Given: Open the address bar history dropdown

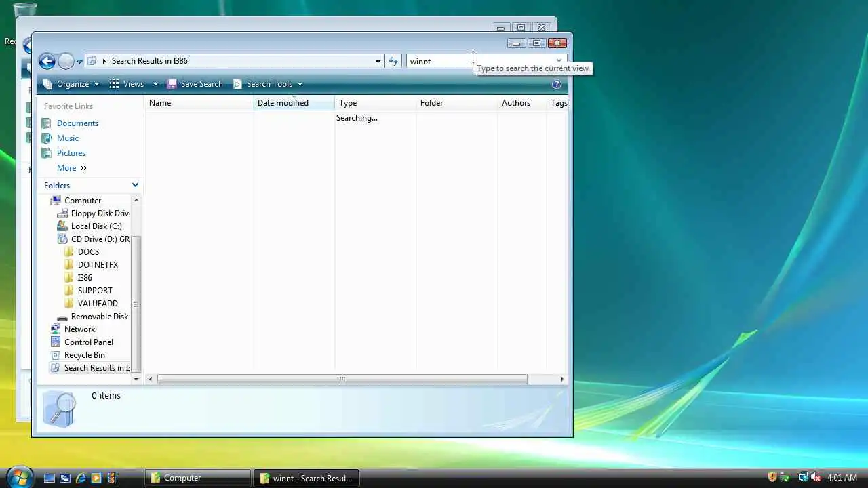Looking at the screenshot, I should click(378, 61).
